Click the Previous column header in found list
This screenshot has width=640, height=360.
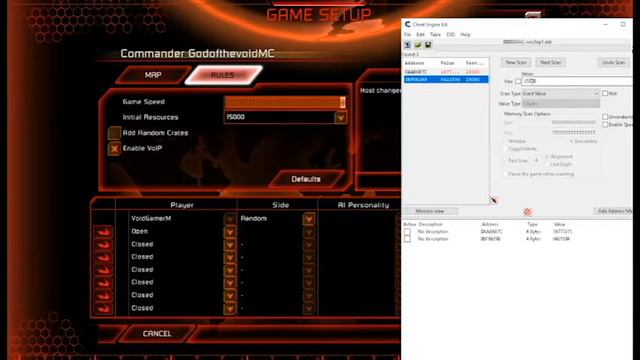(475, 63)
